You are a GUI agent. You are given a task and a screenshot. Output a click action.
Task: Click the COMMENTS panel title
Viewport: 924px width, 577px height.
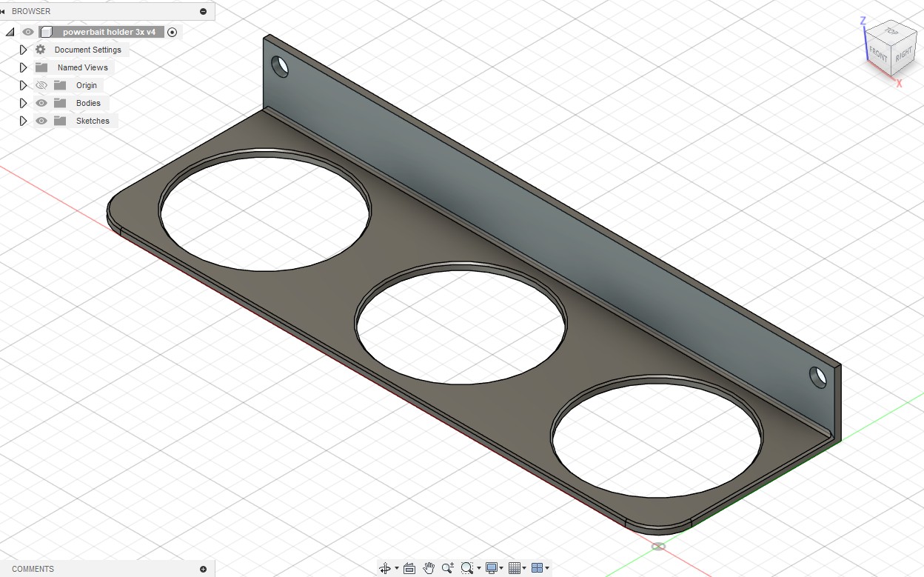click(x=33, y=569)
